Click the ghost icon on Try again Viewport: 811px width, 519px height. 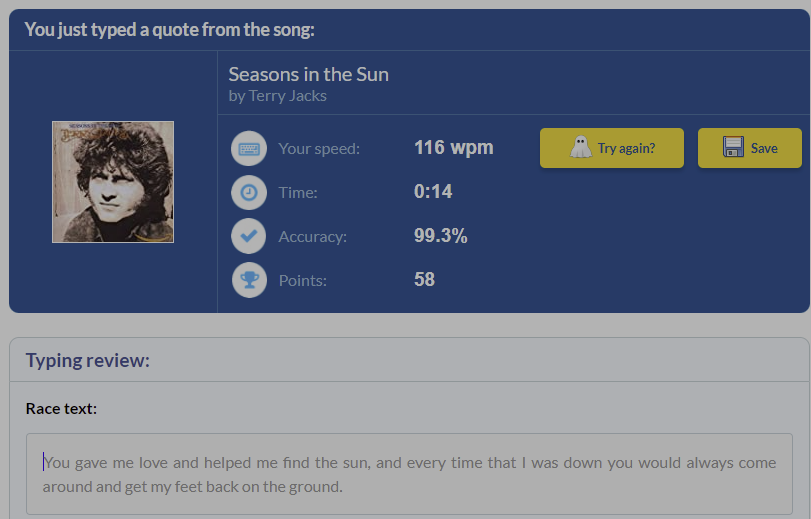point(581,148)
